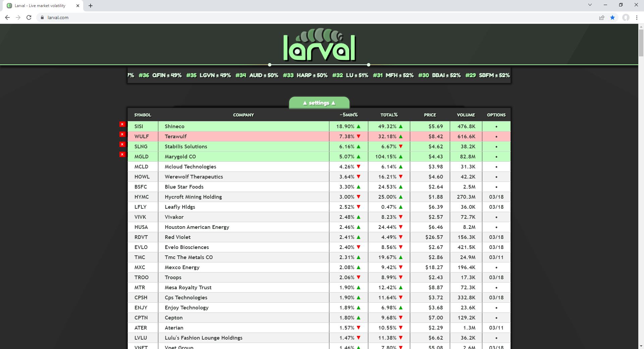644x349 pixels.
Task: Sort by OPTIONS column
Action: [x=496, y=115]
